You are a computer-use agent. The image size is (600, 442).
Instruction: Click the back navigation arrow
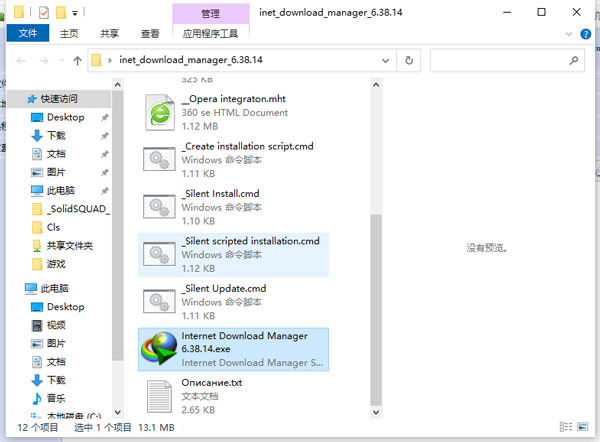(21, 60)
